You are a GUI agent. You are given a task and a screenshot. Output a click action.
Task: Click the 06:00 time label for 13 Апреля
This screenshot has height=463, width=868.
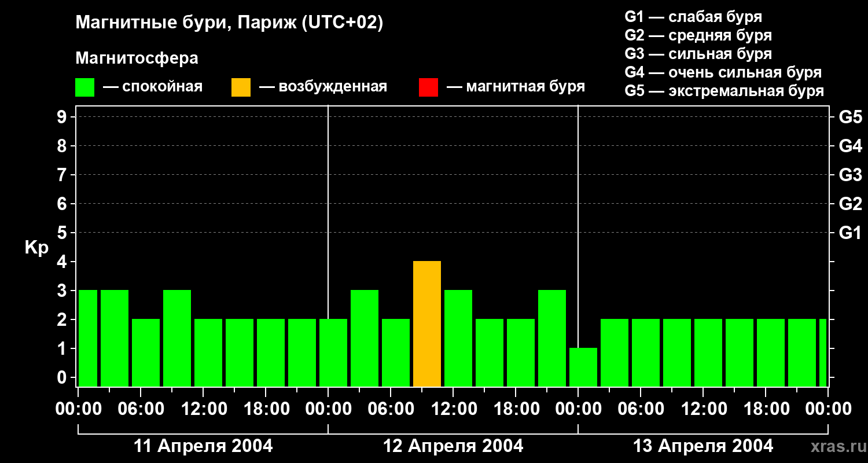(x=641, y=409)
